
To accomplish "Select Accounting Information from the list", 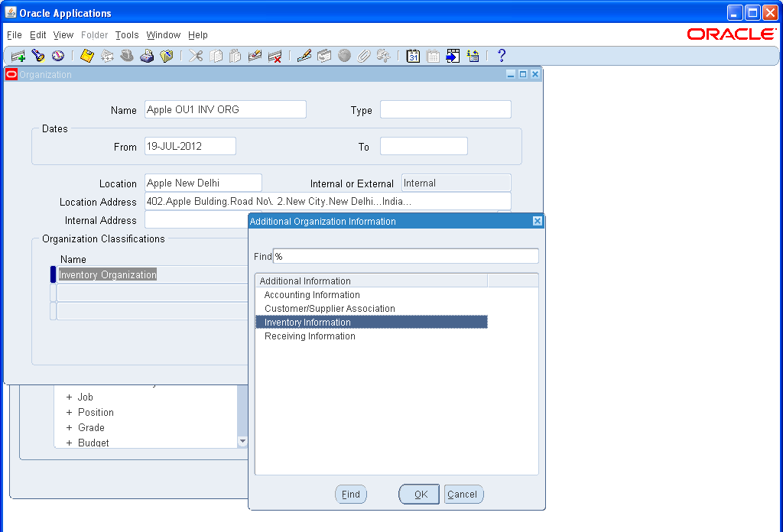I will tap(311, 294).
